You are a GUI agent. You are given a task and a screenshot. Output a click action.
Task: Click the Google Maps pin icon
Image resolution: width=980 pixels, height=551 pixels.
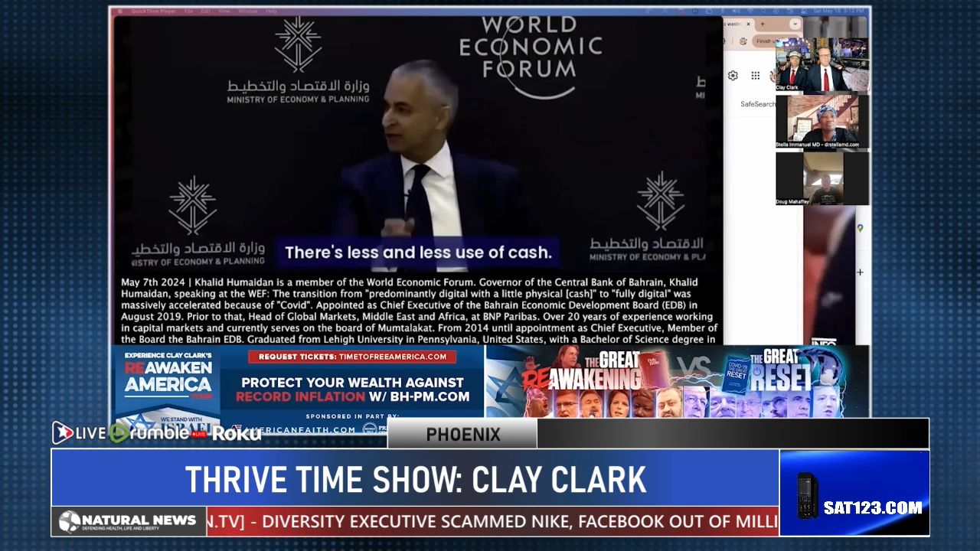(x=860, y=228)
